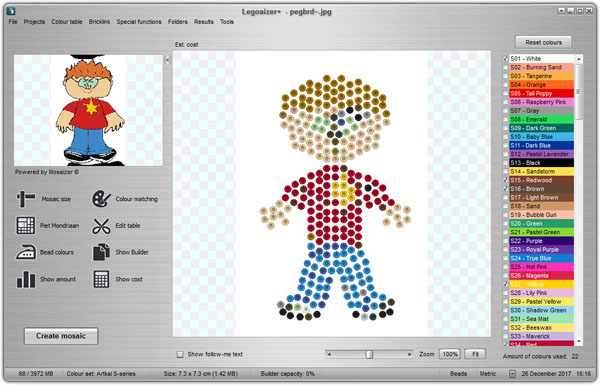The width and height of the screenshot is (600, 385).
Task: Click the Create mosaic button
Action: point(61,336)
